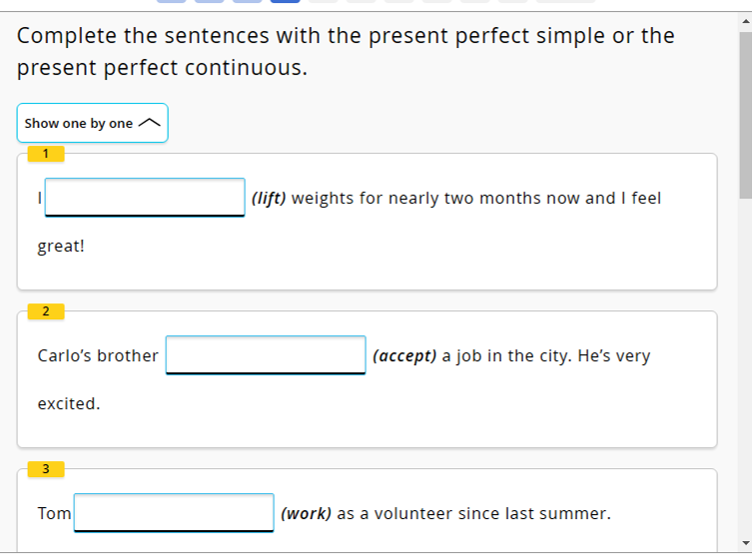Viewport: 752px width, 560px height.
Task: Collapse using the chevron beside Show one by one
Action: [148, 123]
